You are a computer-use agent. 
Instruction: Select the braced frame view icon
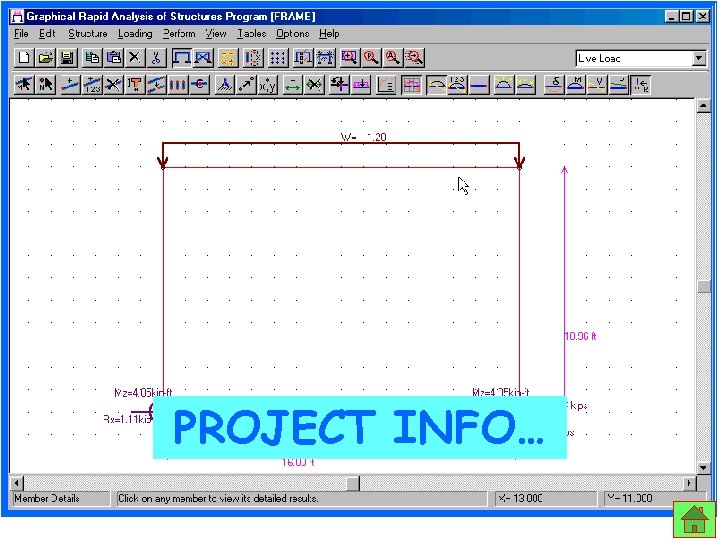204,58
